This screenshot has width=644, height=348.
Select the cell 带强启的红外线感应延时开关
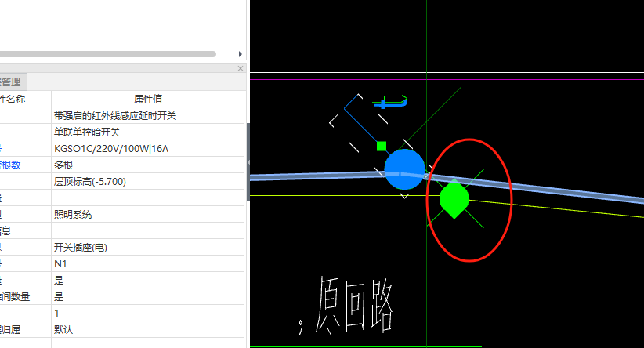click(148, 116)
